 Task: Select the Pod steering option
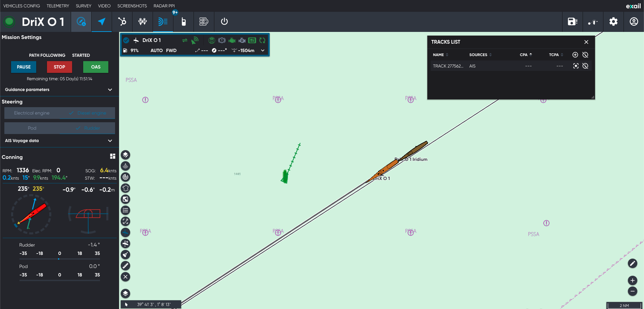(x=32, y=128)
